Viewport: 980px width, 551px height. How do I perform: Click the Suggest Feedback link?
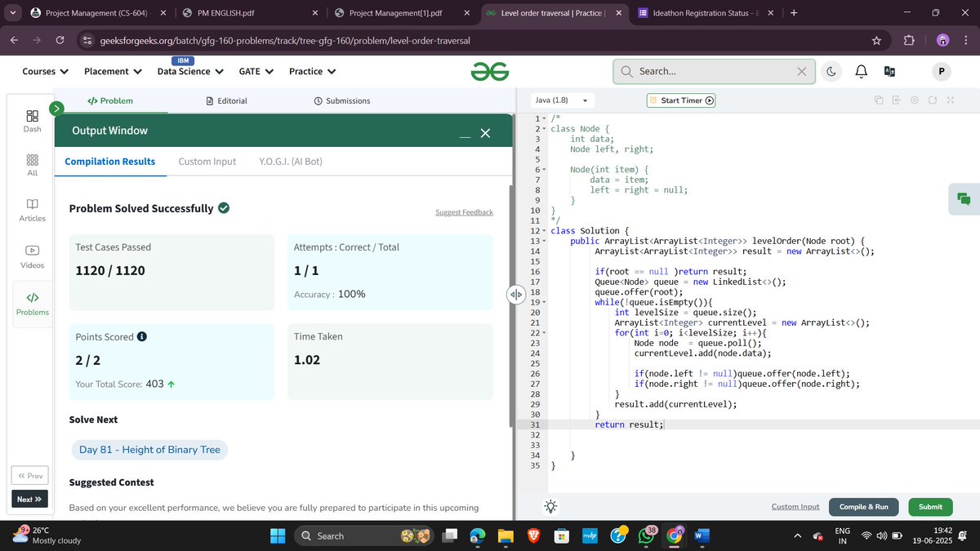[464, 212]
